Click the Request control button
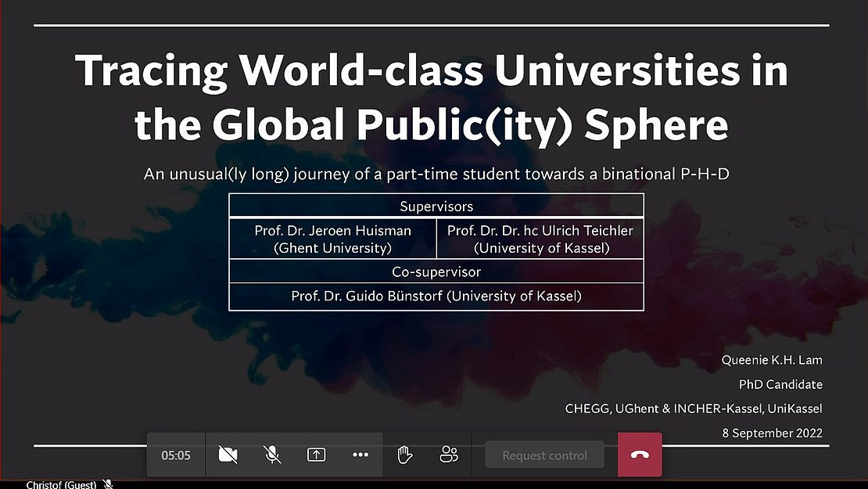The width and height of the screenshot is (868, 489). (544, 455)
